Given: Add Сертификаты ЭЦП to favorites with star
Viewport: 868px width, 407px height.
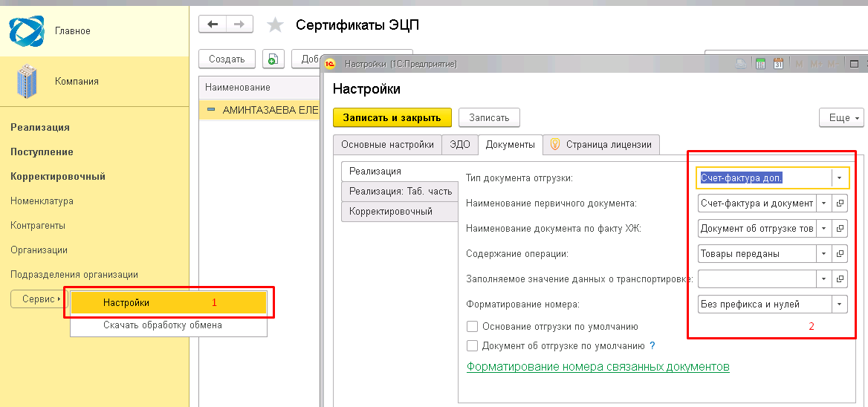Looking at the screenshot, I should point(276,25).
